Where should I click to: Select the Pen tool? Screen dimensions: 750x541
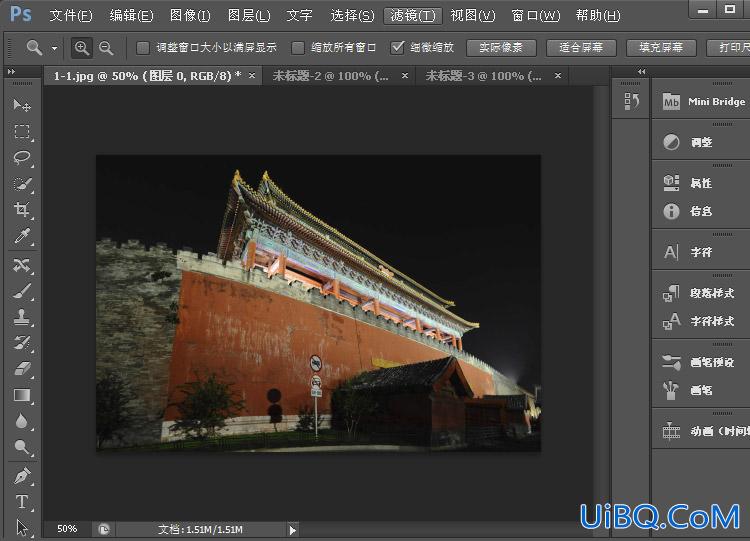[x=22, y=476]
